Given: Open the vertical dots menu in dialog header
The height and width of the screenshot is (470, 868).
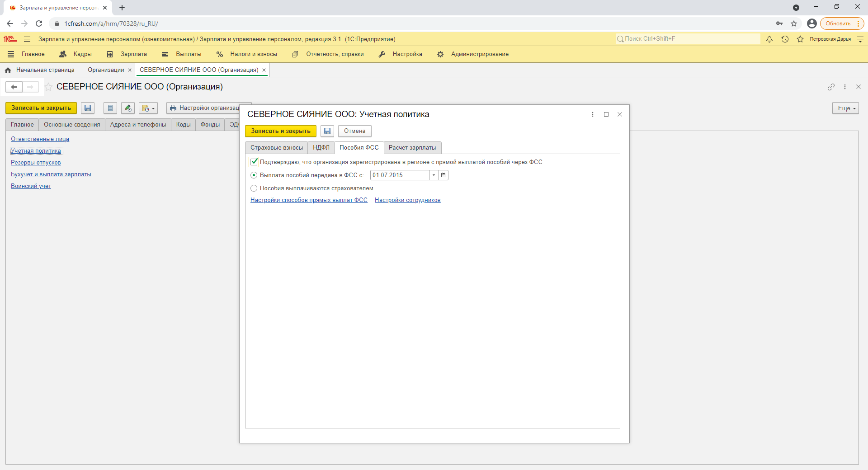Looking at the screenshot, I should tap(592, 114).
